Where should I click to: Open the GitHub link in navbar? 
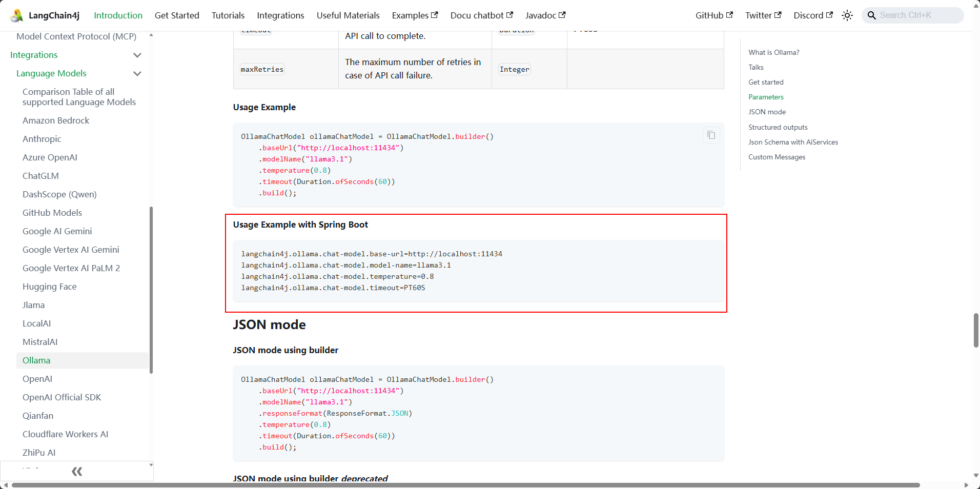coord(714,15)
